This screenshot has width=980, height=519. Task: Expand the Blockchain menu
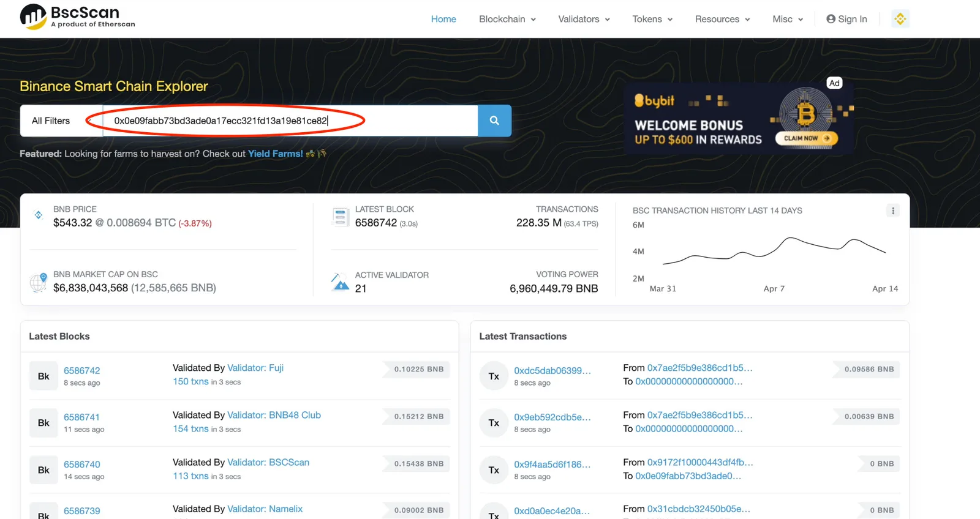pos(507,19)
